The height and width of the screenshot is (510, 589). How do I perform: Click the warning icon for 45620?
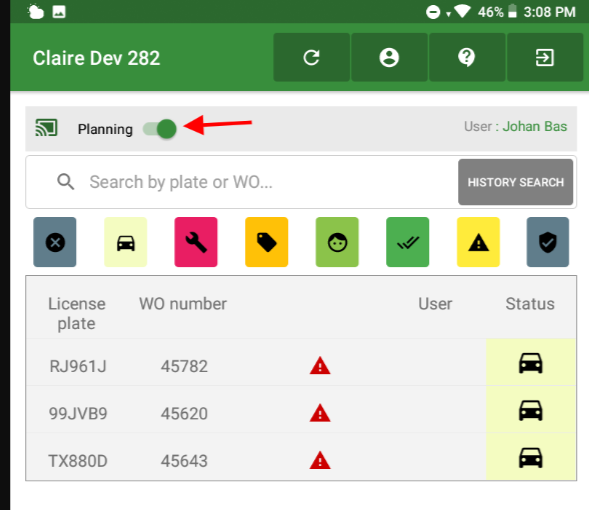point(320,413)
